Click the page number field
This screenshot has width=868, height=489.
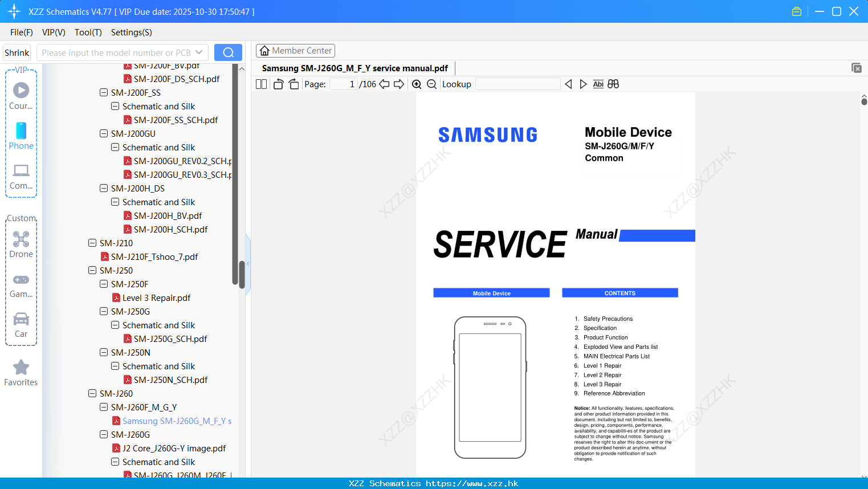point(343,84)
